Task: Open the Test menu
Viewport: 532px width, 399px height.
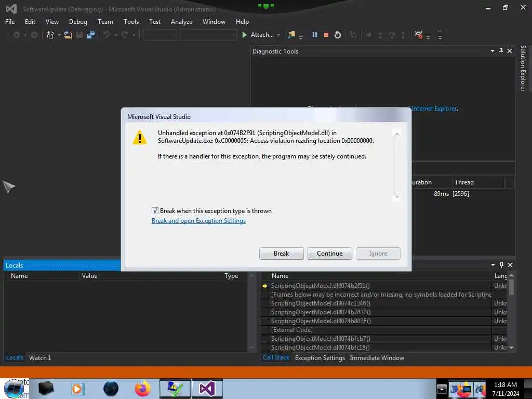Action: pos(155,22)
